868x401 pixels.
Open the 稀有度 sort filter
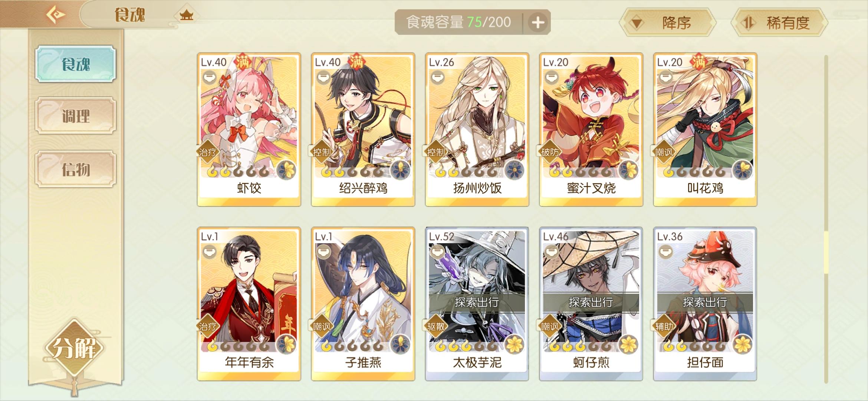[x=779, y=23]
